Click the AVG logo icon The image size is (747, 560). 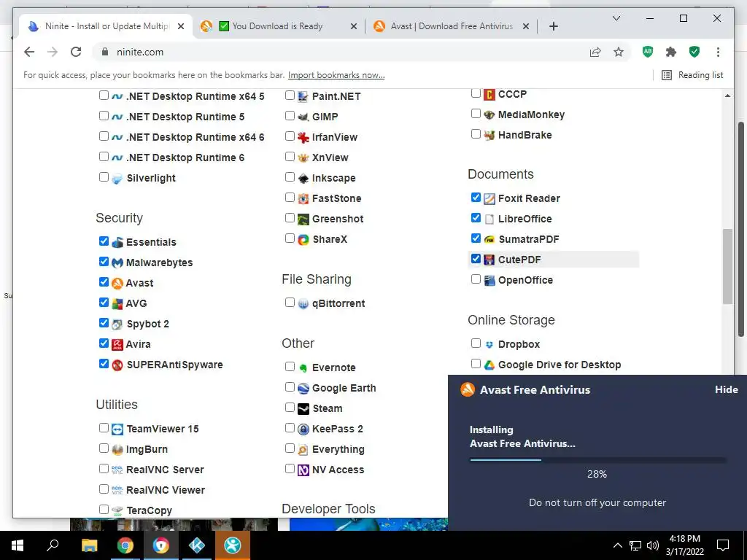tap(117, 303)
